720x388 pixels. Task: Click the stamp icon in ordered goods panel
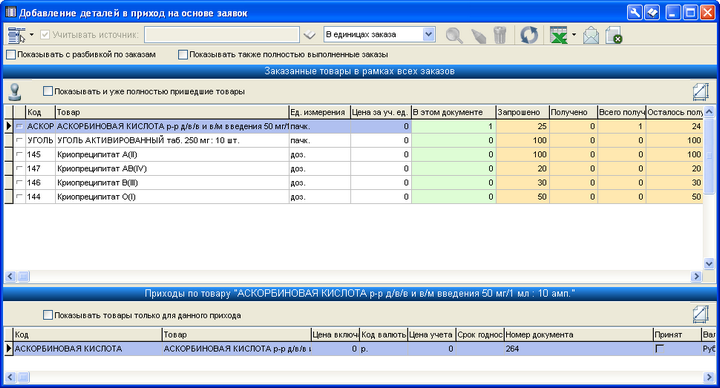click(15, 92)
